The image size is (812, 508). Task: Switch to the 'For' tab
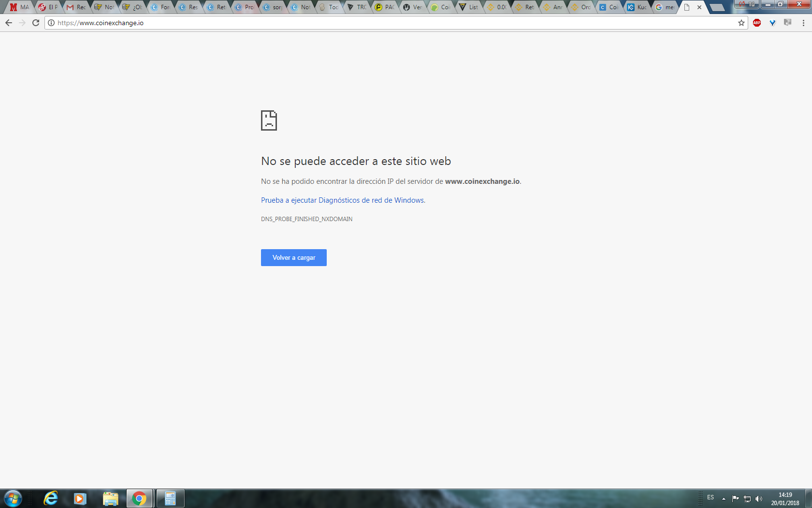click(x=160, y=7)
